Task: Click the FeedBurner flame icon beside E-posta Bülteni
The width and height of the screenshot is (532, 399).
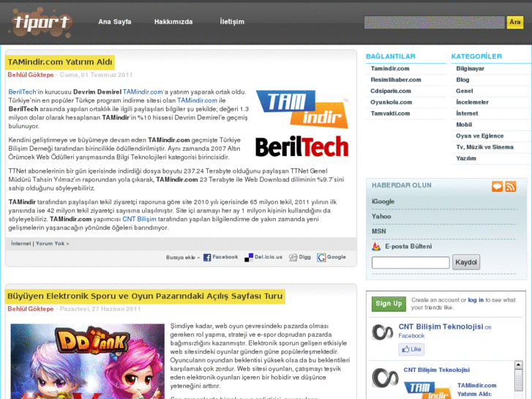Action: pos(376,247)
